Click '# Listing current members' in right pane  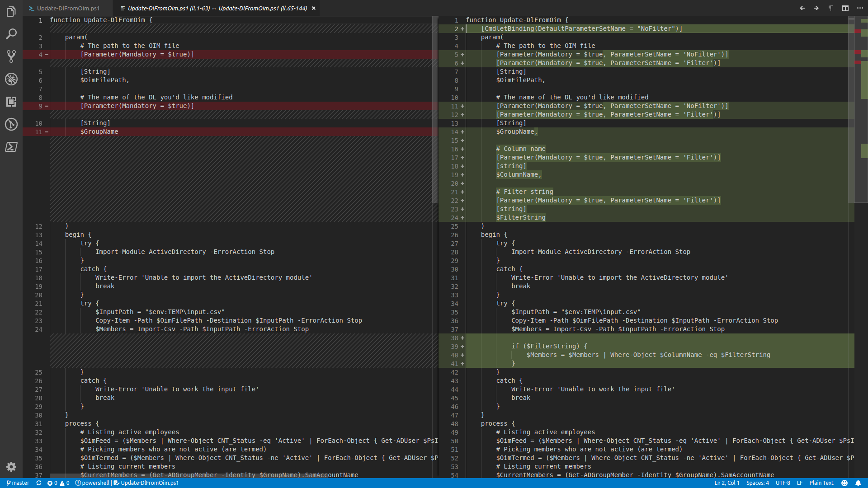tap(543, 466)
